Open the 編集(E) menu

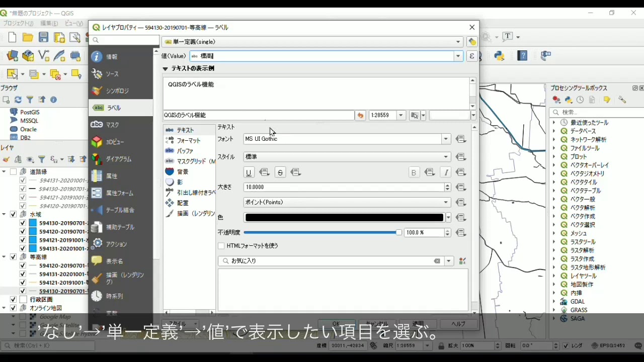[49, 24]
